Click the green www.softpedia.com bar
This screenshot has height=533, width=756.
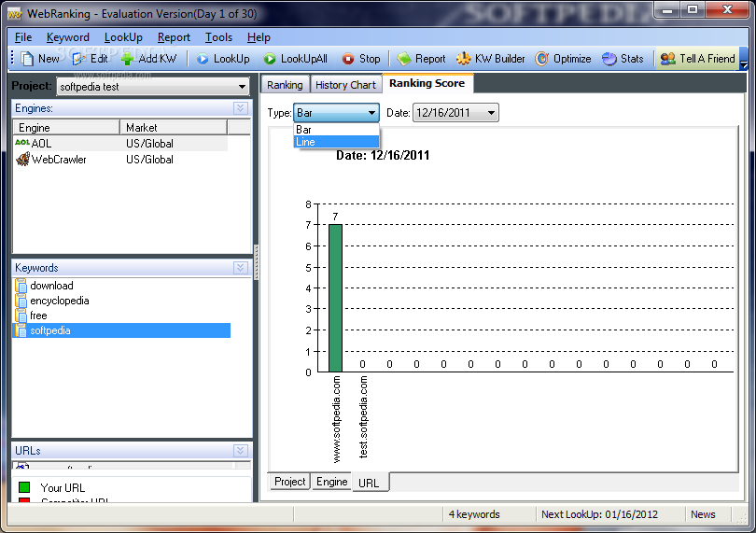pyautogui.click(x=335, y=298)
